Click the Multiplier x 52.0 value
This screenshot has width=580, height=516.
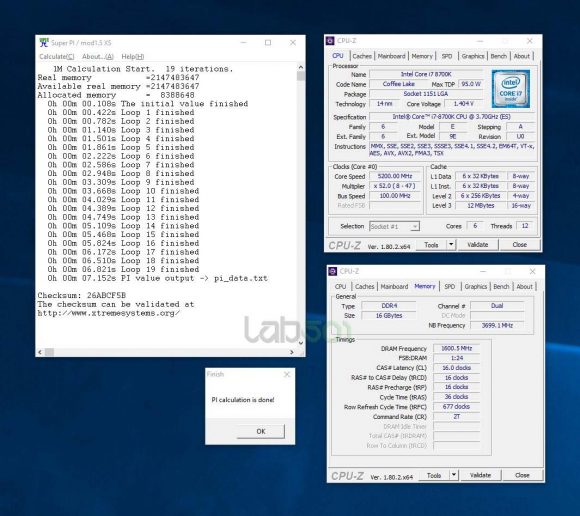click(x=395, y=186)
